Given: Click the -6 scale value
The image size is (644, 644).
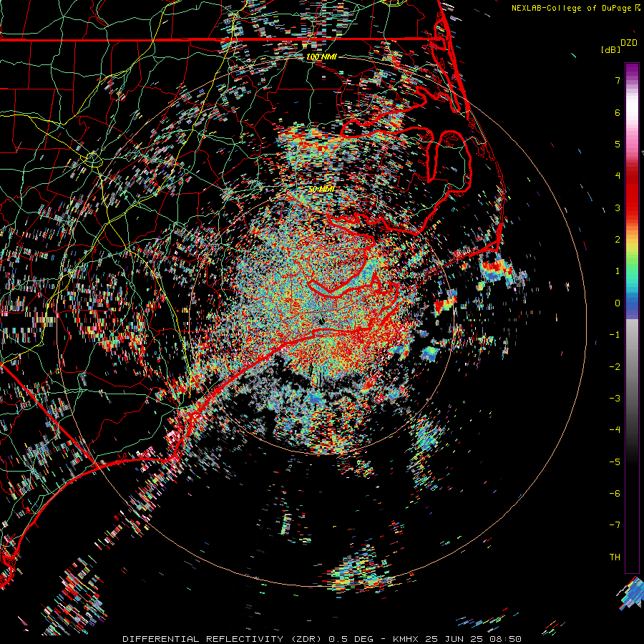Looking at the screenshot, I should (x=615, y=494).
